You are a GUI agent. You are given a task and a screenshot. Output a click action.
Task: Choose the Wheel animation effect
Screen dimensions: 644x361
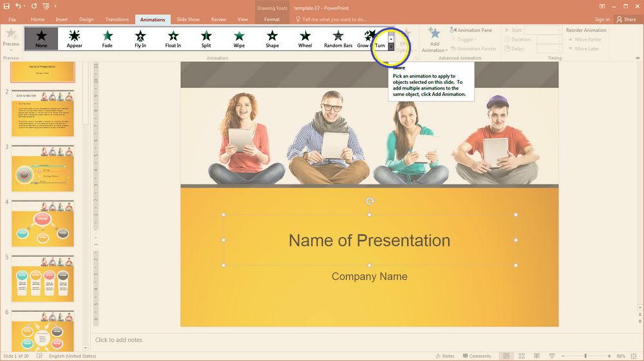click(305, 39)
